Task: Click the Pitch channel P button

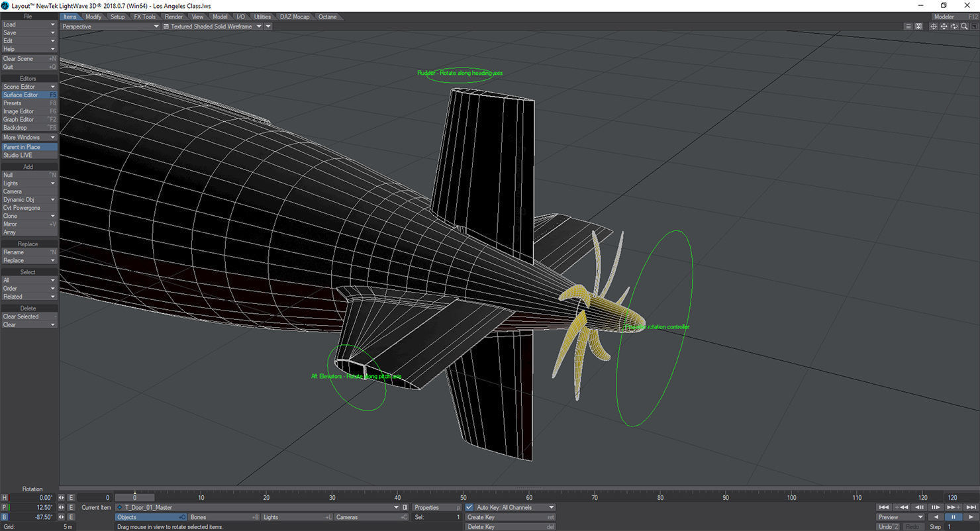Action: pyautogui.click(x=5, y=508)
